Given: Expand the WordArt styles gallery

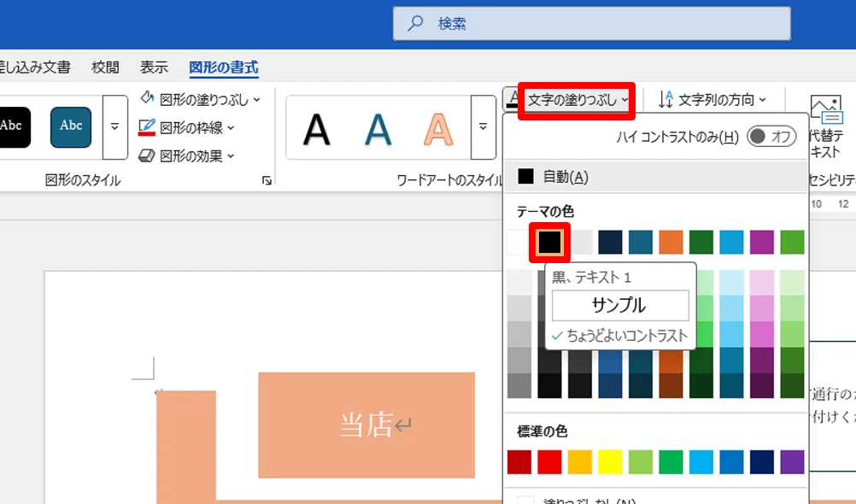Looking at the screenshot, I should tap(484, 126).
